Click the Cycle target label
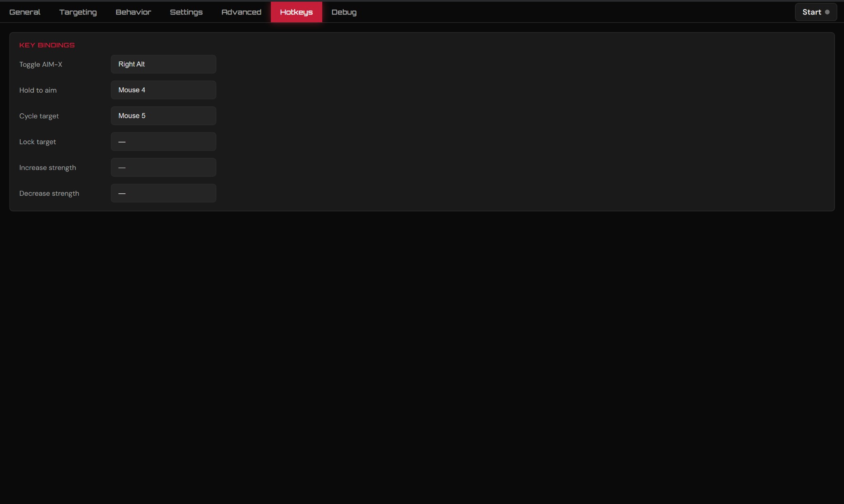This screenshot has width=844, height=504. pos(39,116)
